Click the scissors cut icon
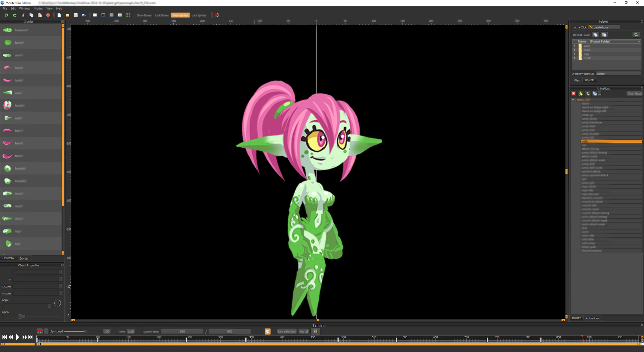 23,15
